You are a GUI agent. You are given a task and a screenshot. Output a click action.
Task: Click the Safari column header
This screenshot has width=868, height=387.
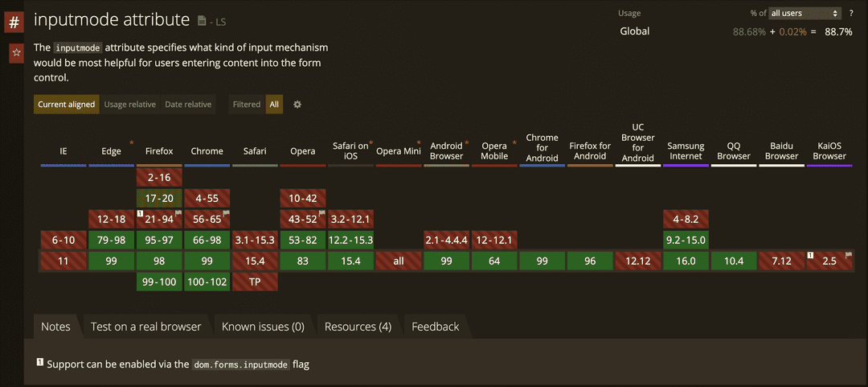click(x=255, y=151)
